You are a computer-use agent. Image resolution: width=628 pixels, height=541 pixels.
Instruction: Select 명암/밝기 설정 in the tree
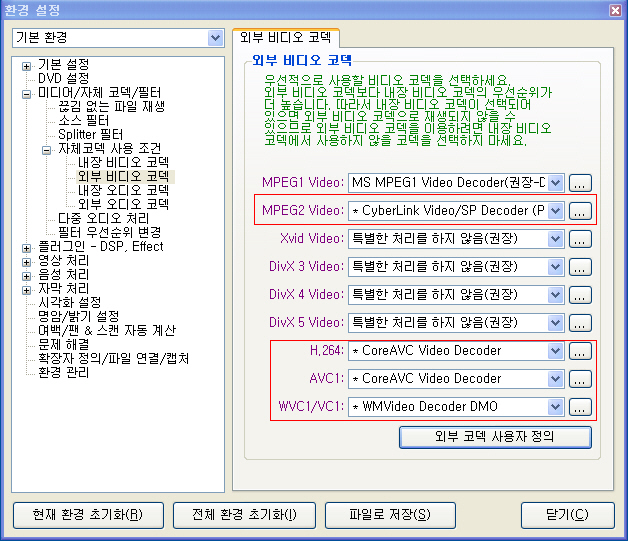(78, 316)
